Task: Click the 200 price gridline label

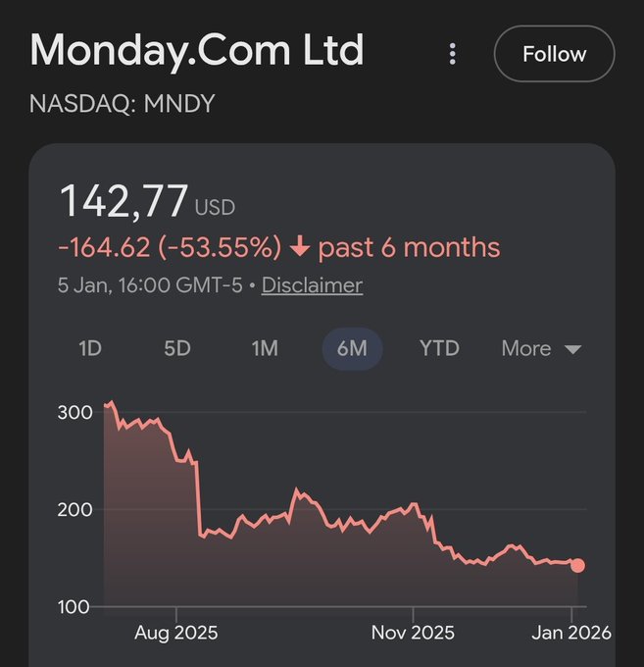Action: click(75, 508)
